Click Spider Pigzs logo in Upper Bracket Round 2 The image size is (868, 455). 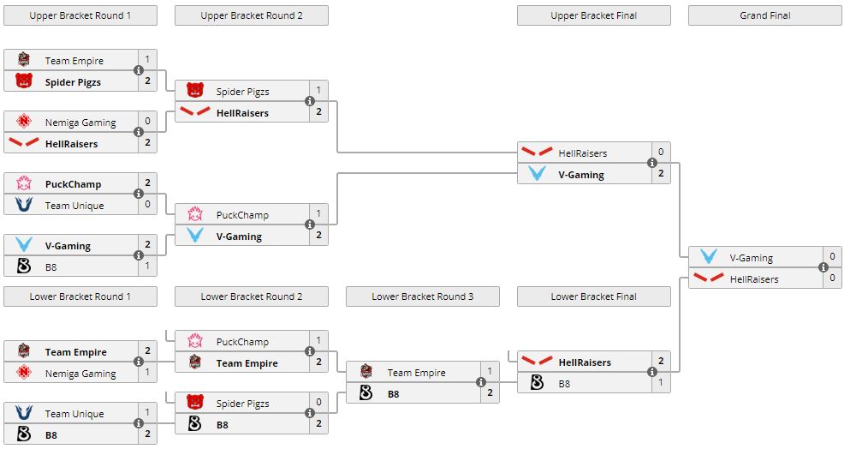point(195,92)
